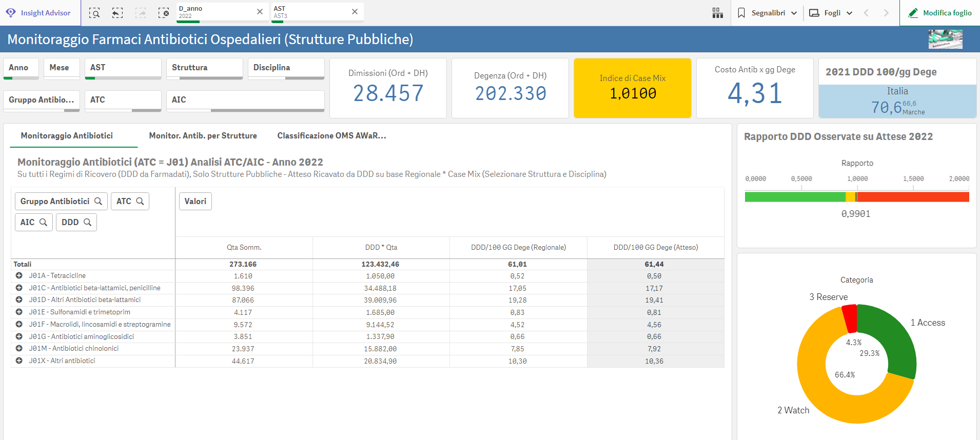Open the Mese filter pane

click(x=62, y=68)
